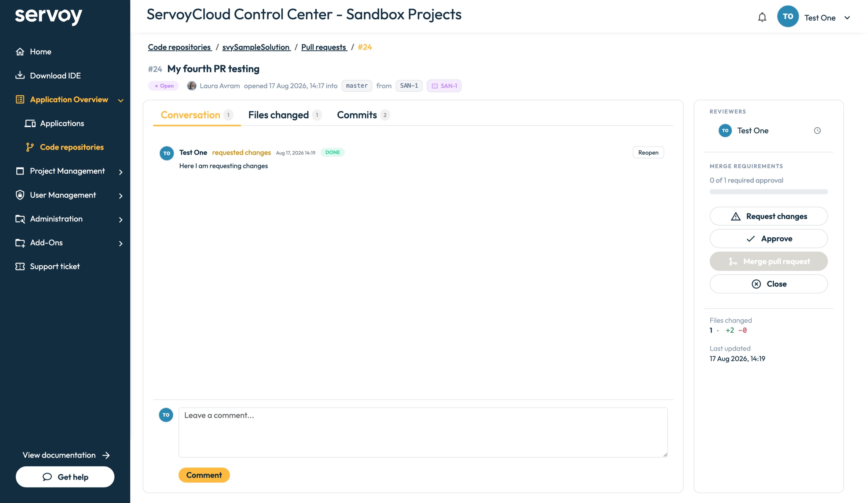Image resolution: width=868 pixels, height=503 pixels.
Task: Click the User Management shield icon
Action: pyautogui.click(x=20, y=195)
